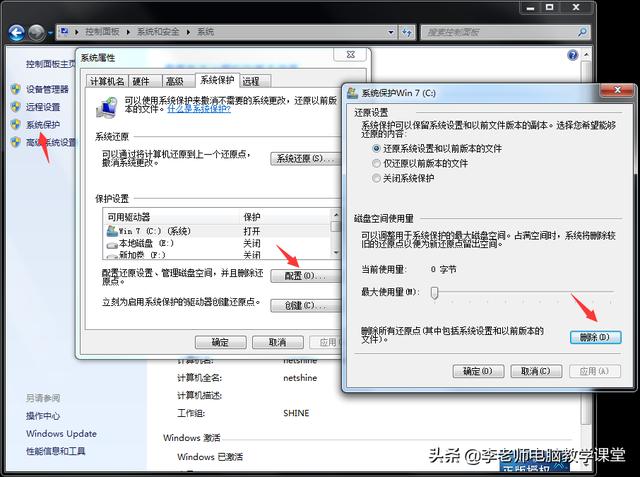Click the Win 7 (C:) drive icon in list
This screenshot has width=640, height=477.
(x=112, y=231)
